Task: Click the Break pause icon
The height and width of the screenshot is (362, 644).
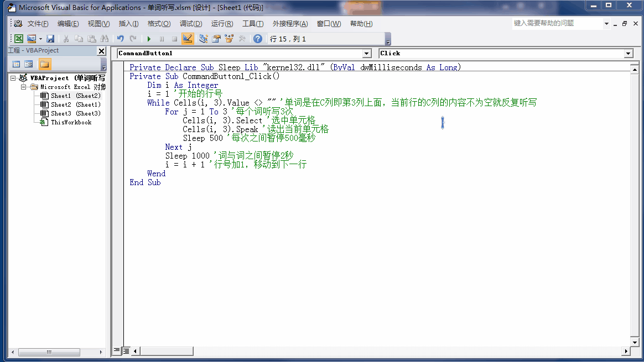Action: pyautogui.click(x=162, y=39)
